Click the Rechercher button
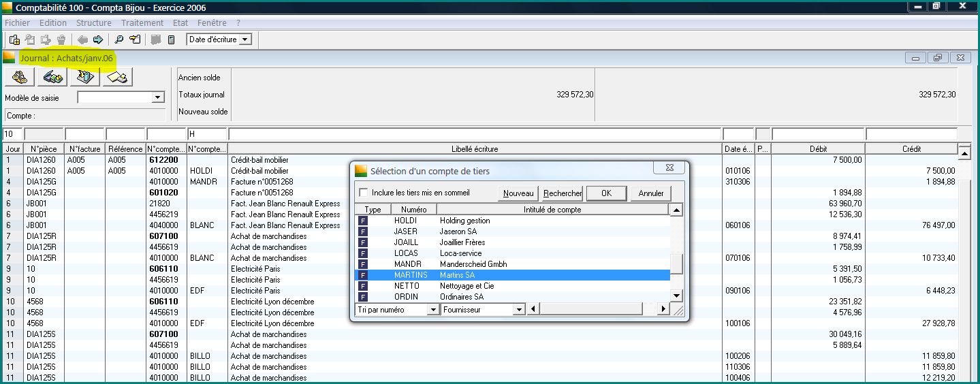The width and height of the screenshot is (980, 384). [563, 193]
